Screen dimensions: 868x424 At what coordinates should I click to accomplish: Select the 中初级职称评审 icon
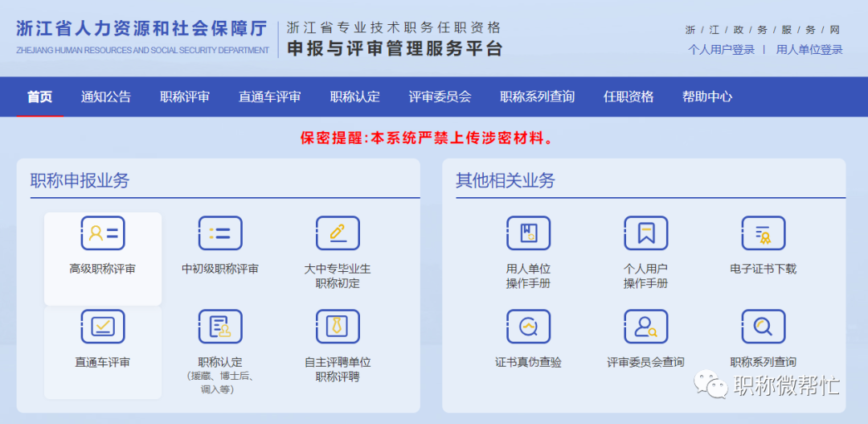[220, 233]
